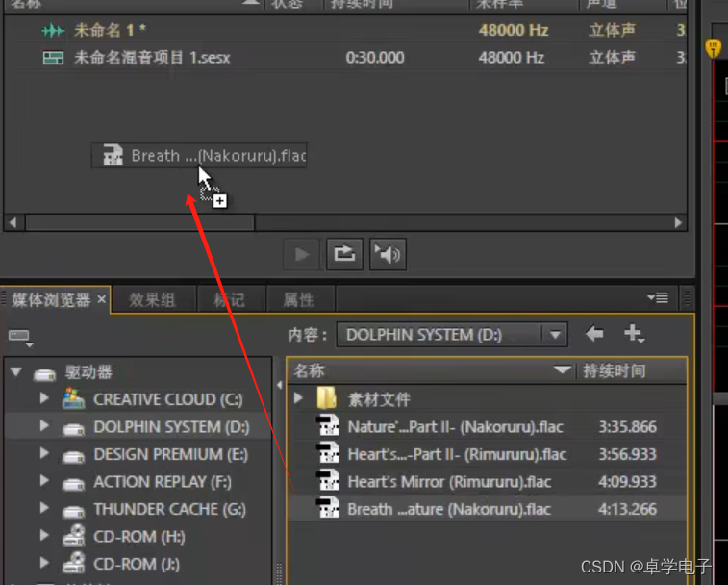Select DOLPHIN SYSTEM (D:) in drive tree
This screenshot has width=728, height=585.
[171, 427]
